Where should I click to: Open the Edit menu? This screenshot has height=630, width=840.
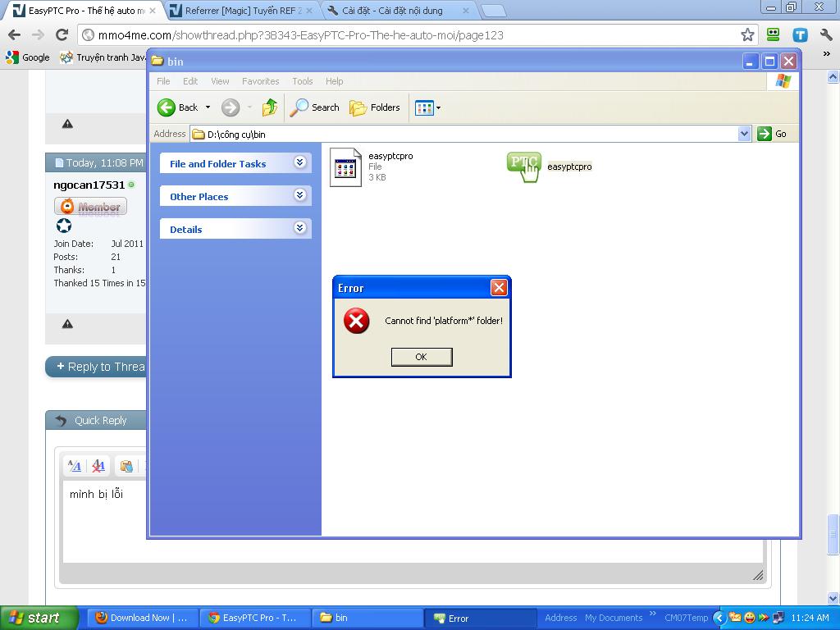pyautogui.click(x=190, y=81)
